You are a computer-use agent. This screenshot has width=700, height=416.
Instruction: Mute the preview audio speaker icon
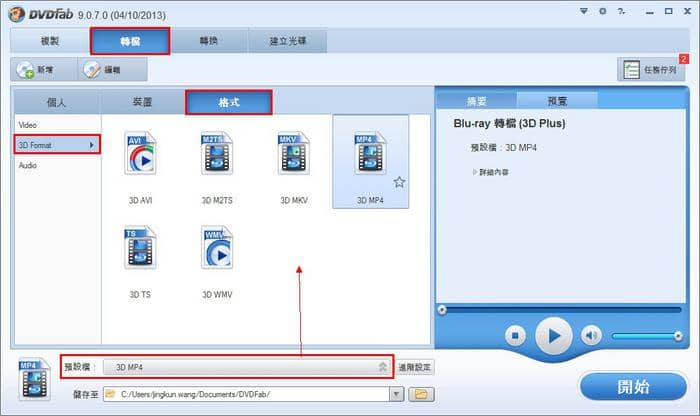[x=591, y=335]
